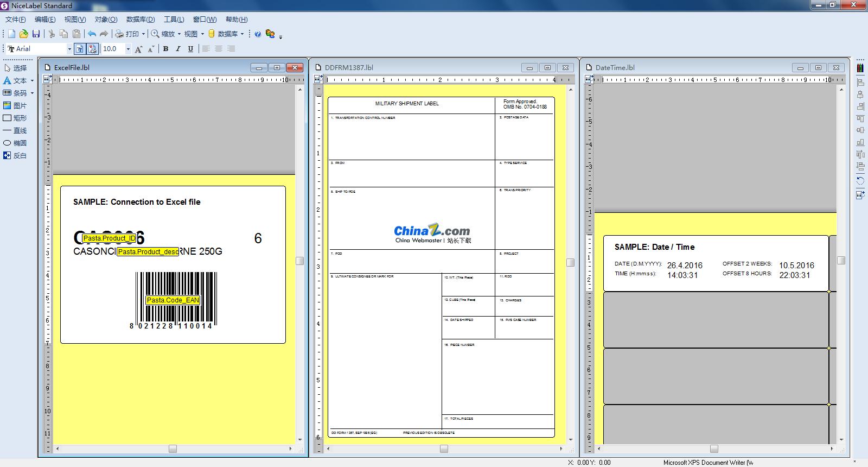The image size is (868, 467).
Task: Open the 帮助(H) menu
Action: (x=237, y=20)
